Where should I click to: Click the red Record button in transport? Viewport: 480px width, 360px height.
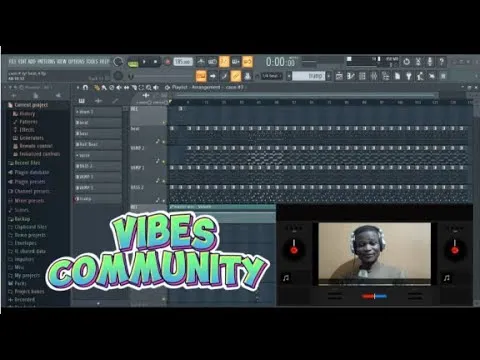(167, 62)
